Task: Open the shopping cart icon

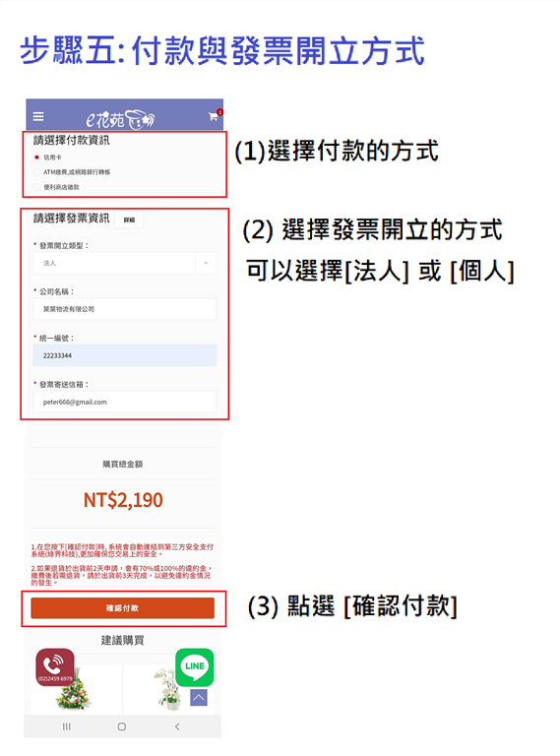Action: point(213,116)
